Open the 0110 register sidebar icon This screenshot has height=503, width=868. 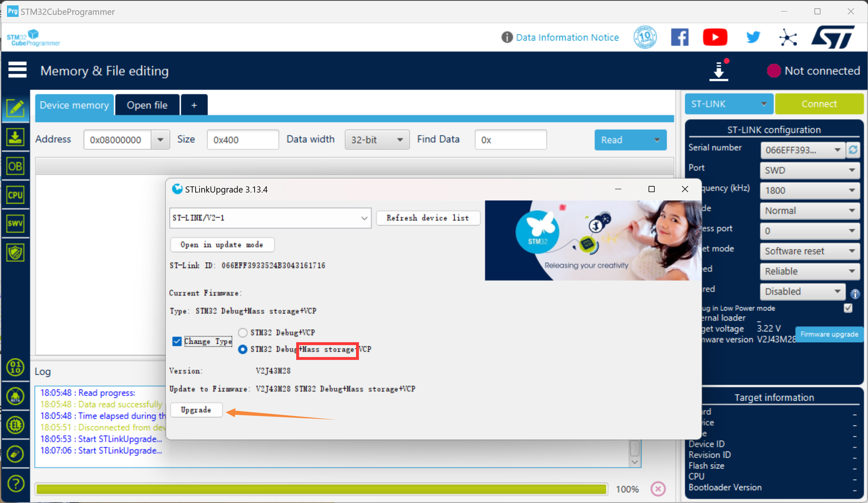15,367
